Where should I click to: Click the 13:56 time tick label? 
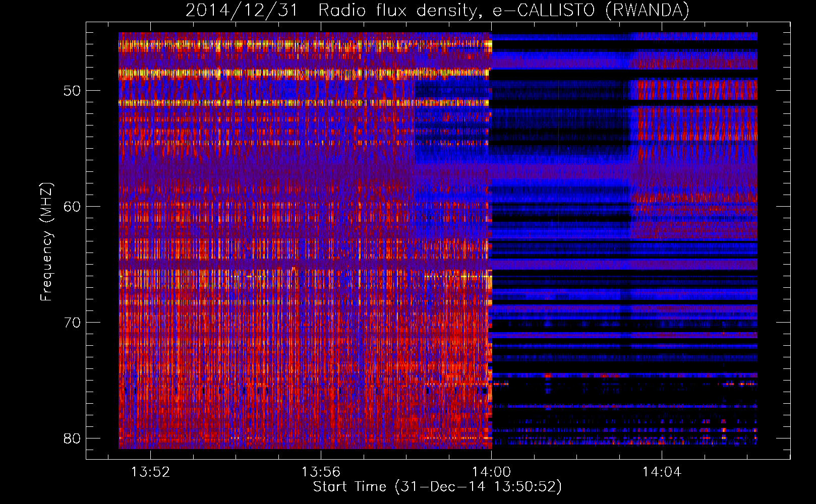coord(321,472)
